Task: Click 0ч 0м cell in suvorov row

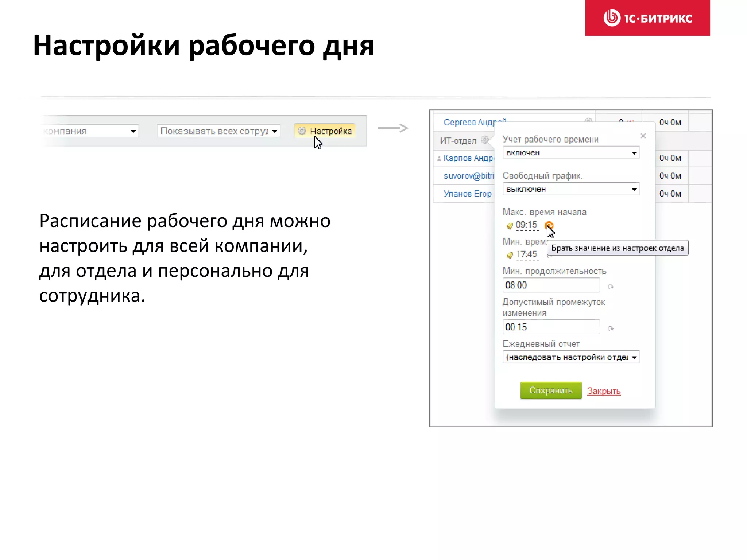Action: (x=670, y=176)
